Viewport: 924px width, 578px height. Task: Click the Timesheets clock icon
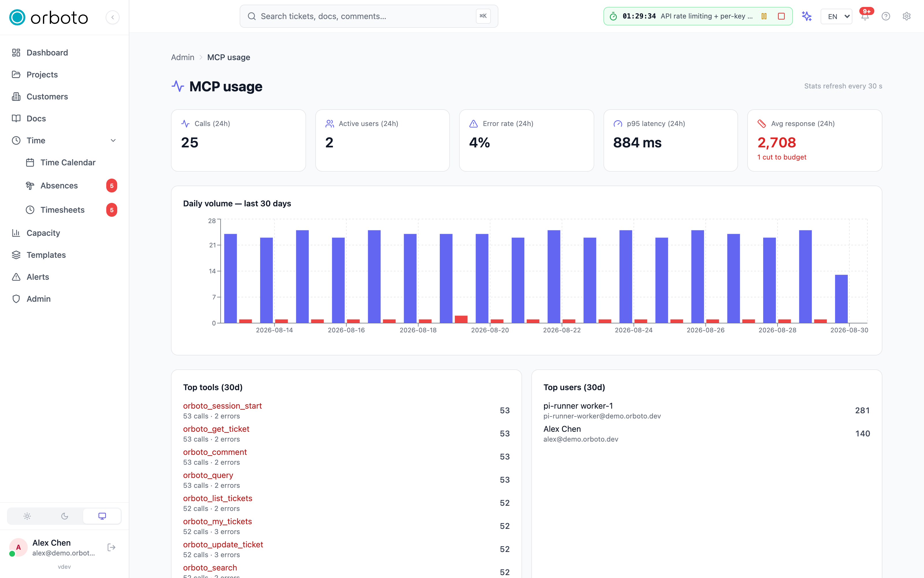click(30, 210)
